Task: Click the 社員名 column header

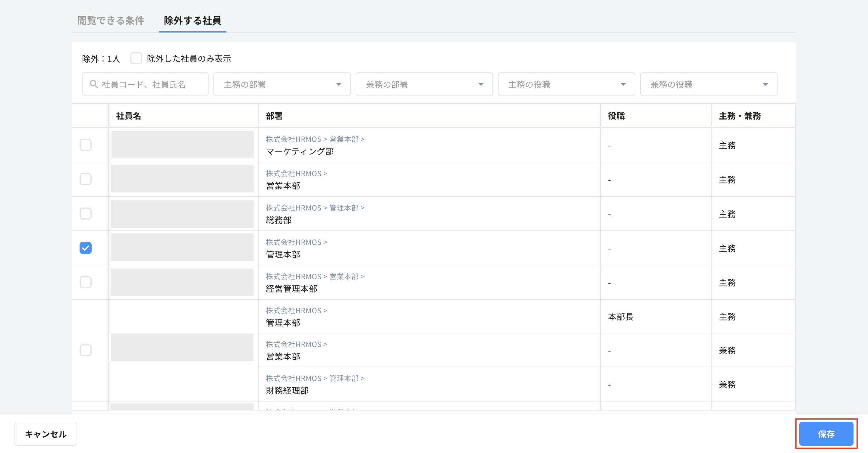Action: tap(128, 116)
